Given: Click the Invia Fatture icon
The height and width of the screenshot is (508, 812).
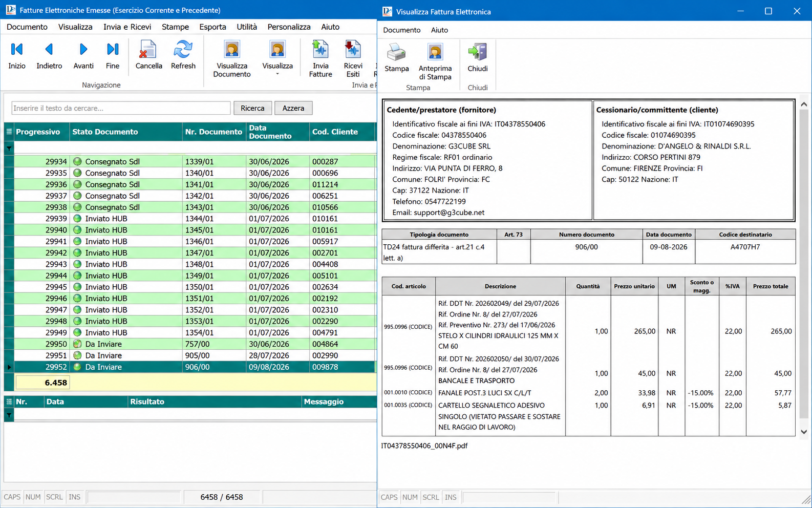Looking at the screenshot, I should pyautogui.click(x=320, y=49).
